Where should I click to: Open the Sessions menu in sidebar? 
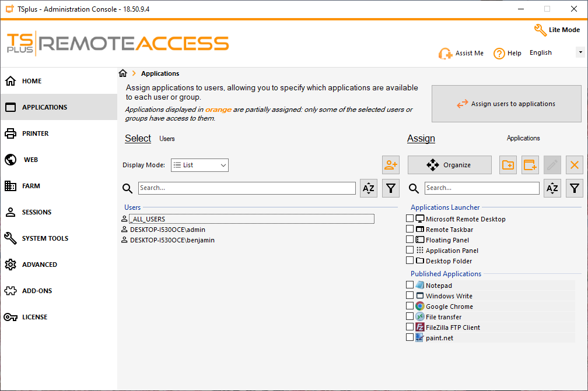point(37,212)
